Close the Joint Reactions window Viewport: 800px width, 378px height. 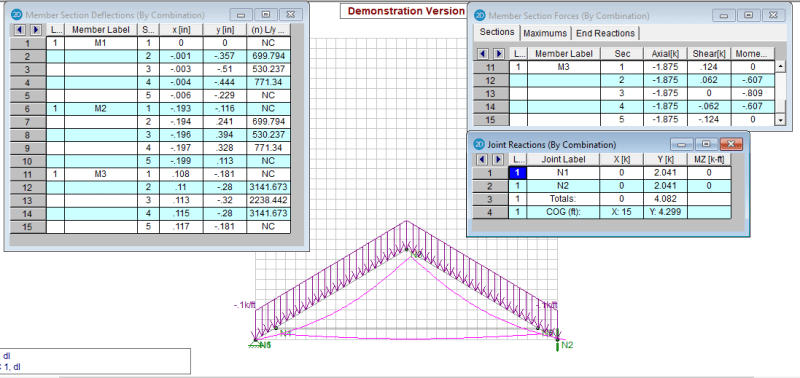tap(730, 144)
